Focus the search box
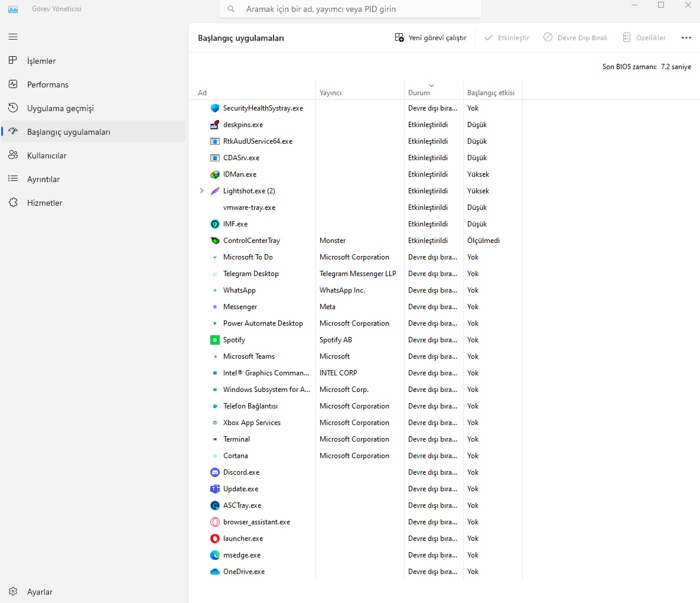The image size is (700, 603). 350,9
